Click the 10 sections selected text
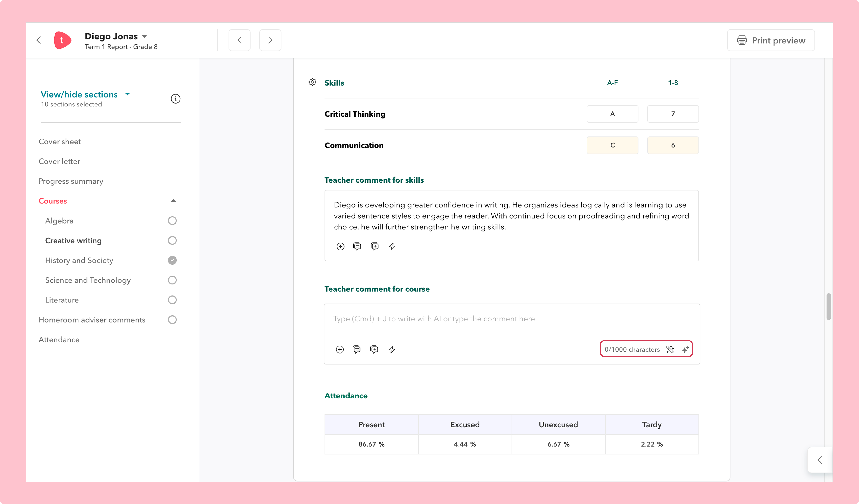Screen dimensions: 859x504 [71, 104]
